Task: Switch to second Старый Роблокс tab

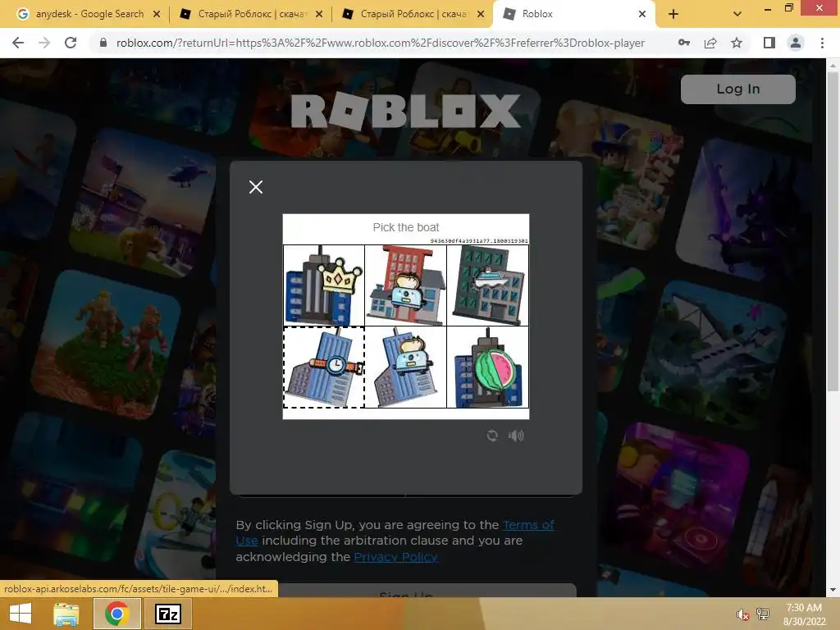Action: click(414, 14)
